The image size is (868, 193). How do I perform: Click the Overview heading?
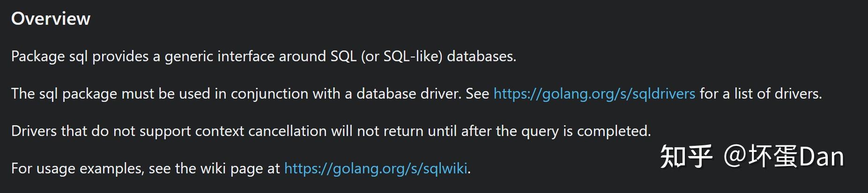51,19
